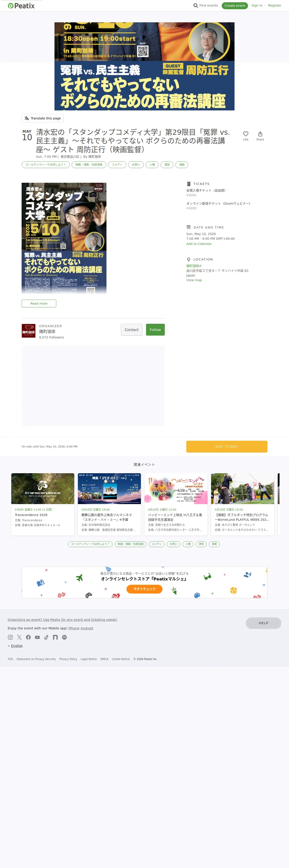Select the 演劇 tag under the title
The image size is (289, 868).
pyautogui.click(x=182, y=165)
